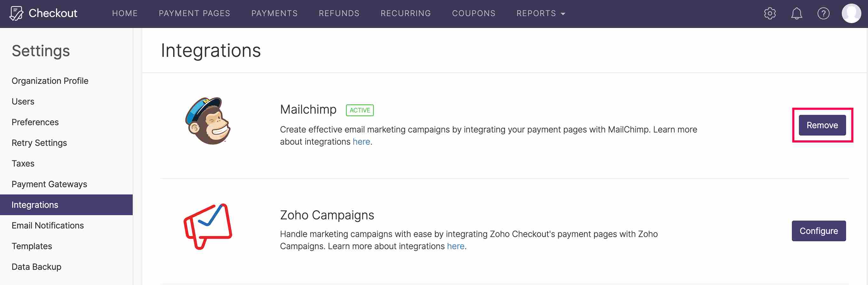
Task: Click the Checkout logo
Action: 44,13
